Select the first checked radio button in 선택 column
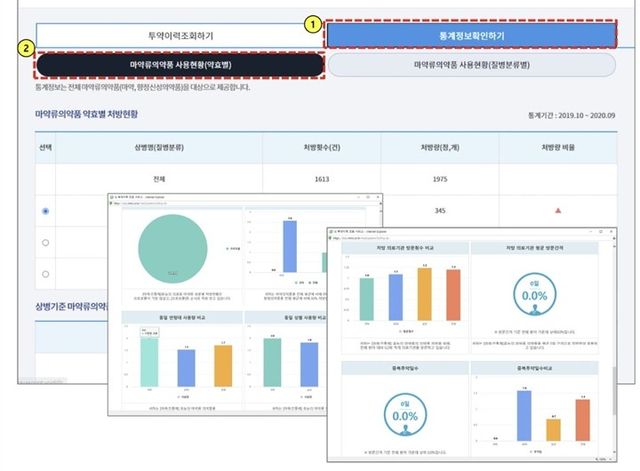The image size is (640, 471). (x=46, y=212)
